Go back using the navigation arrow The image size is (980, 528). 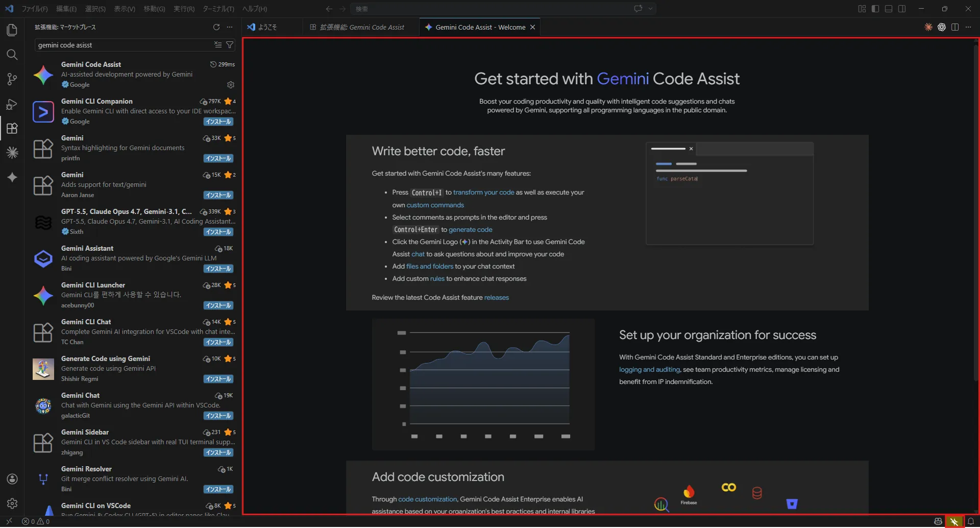tap(329, 9)
